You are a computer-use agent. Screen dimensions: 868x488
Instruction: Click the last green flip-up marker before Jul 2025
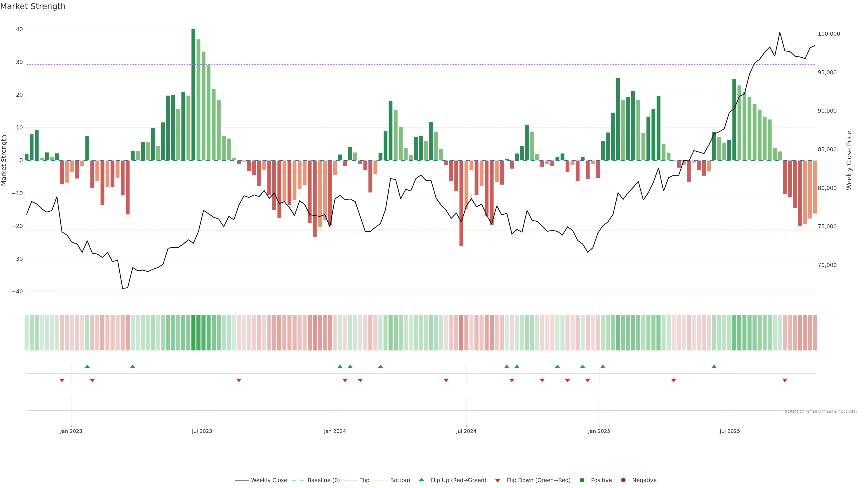(x=714, y=366)
